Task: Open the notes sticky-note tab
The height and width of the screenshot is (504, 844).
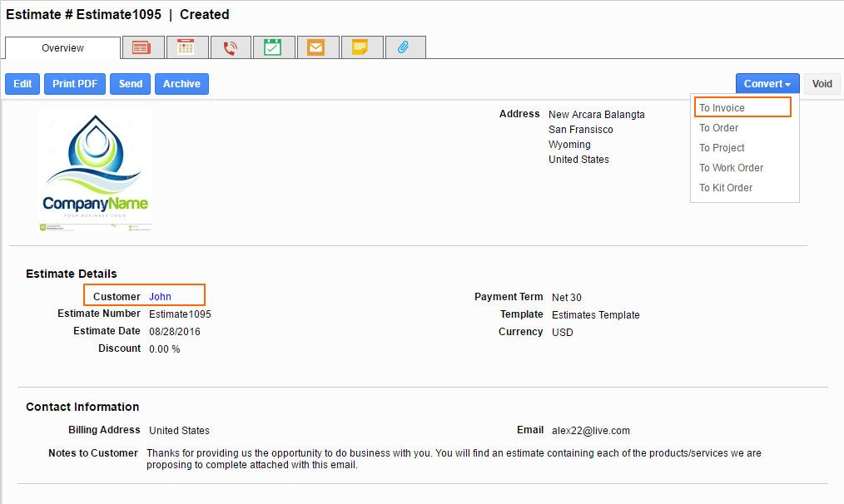Action: (362, 47)
